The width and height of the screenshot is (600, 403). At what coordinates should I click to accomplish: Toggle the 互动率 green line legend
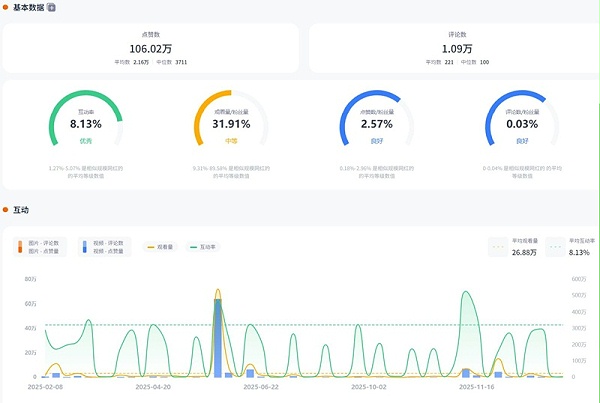(x=203, y=247)
